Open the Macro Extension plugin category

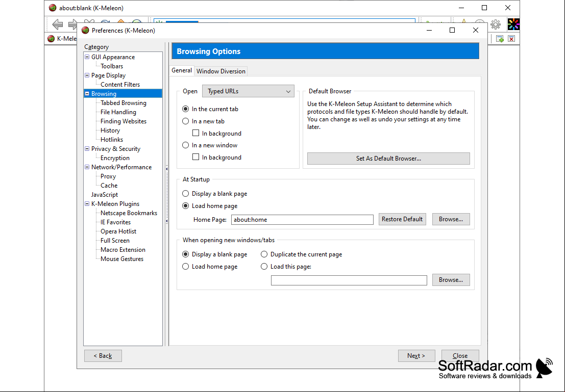click(x=123, y=250)
